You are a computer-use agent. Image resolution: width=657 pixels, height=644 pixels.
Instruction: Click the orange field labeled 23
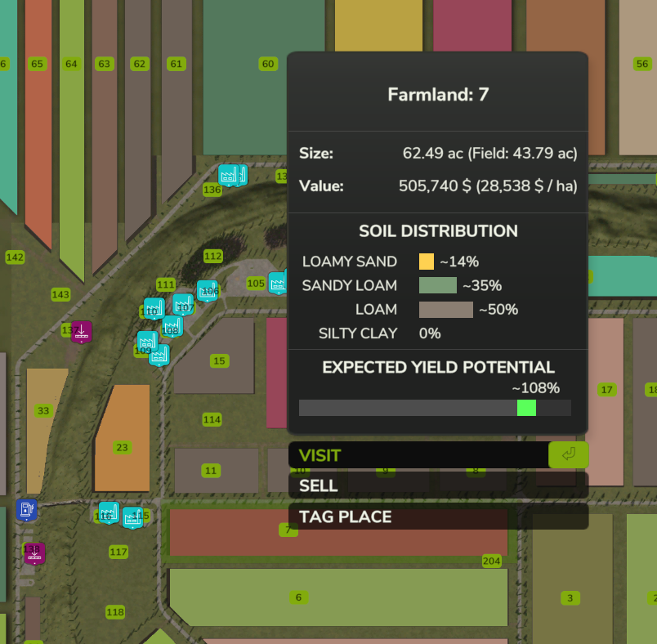tap(122, 447)
